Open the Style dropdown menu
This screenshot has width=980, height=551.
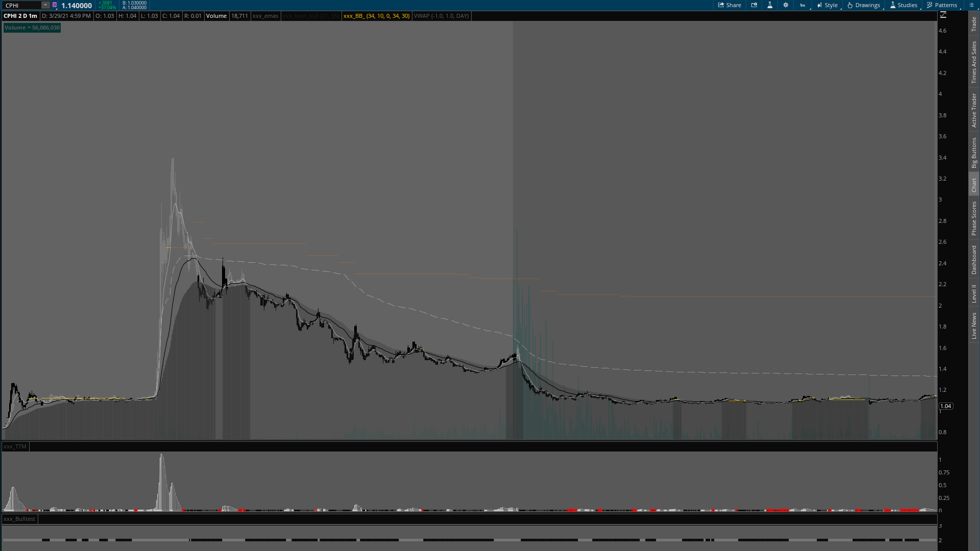coord(827,5)
